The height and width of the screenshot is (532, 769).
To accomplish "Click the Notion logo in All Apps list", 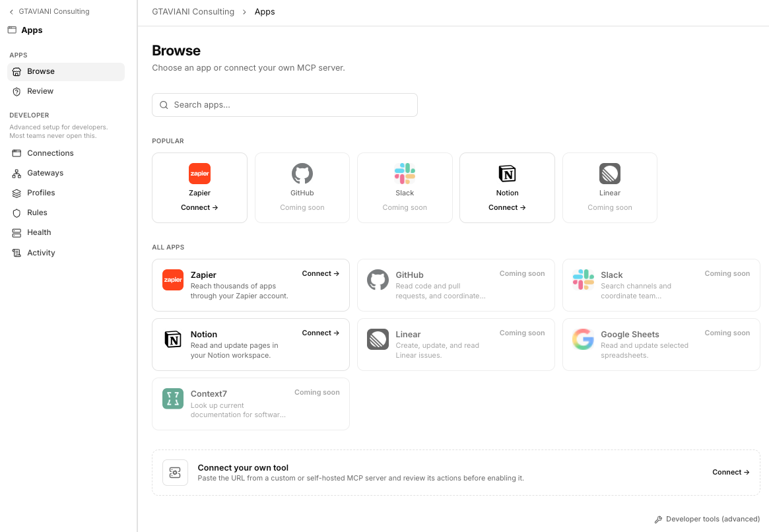I will point(173,339).
